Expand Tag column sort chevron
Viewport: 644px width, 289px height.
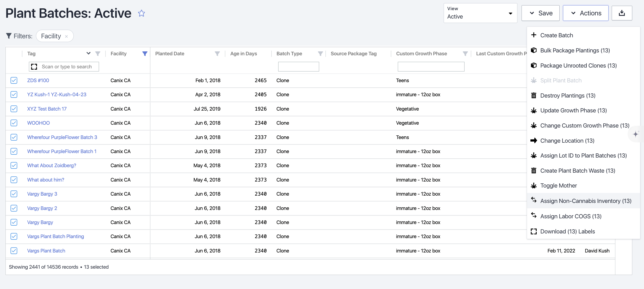point(89,53)
